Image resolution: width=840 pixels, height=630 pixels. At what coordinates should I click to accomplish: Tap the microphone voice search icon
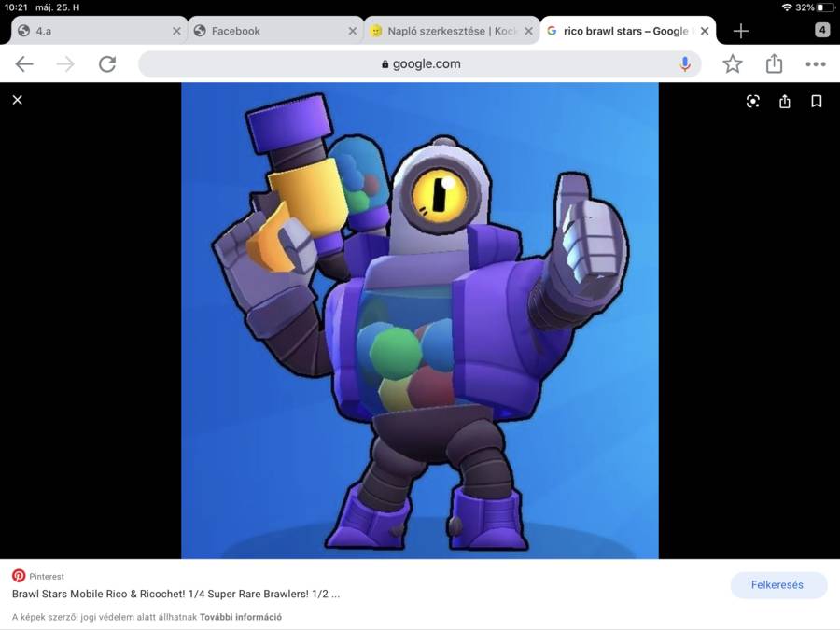[684, 64]
